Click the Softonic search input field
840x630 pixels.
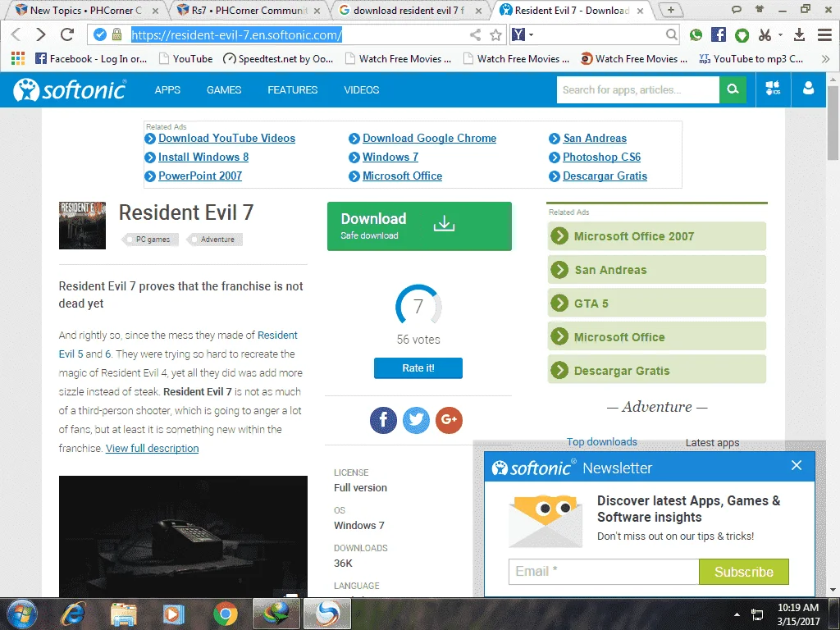(638, 89)
